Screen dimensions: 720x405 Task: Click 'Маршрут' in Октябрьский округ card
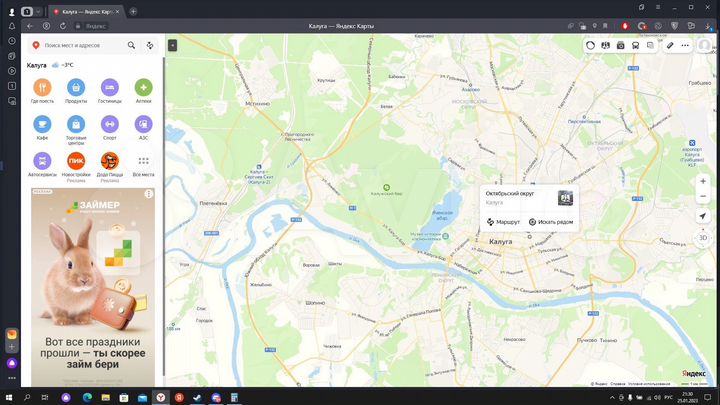tap(503, 222)
